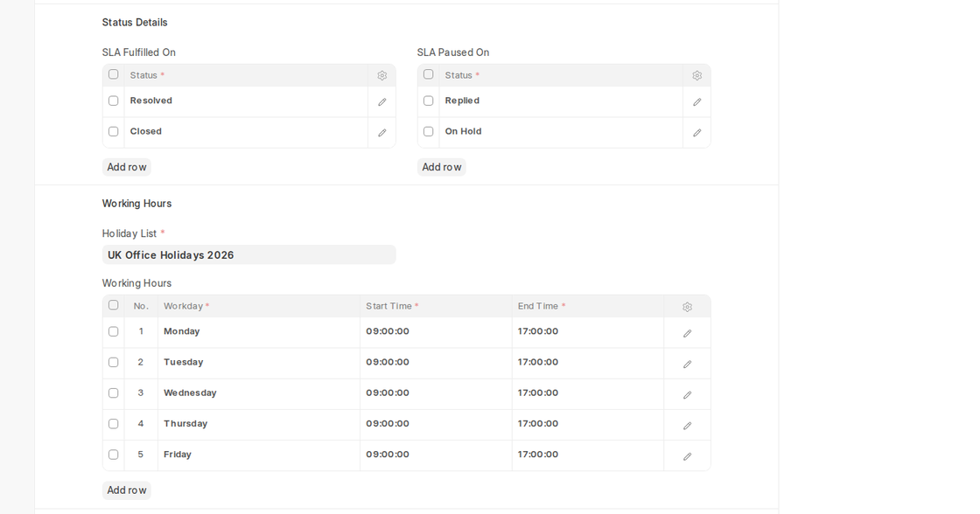Image resolution: width=980 pixels, height=514 pixels.
Task: Add row to SLA Fulfilled On
Action: click(126, 167)
